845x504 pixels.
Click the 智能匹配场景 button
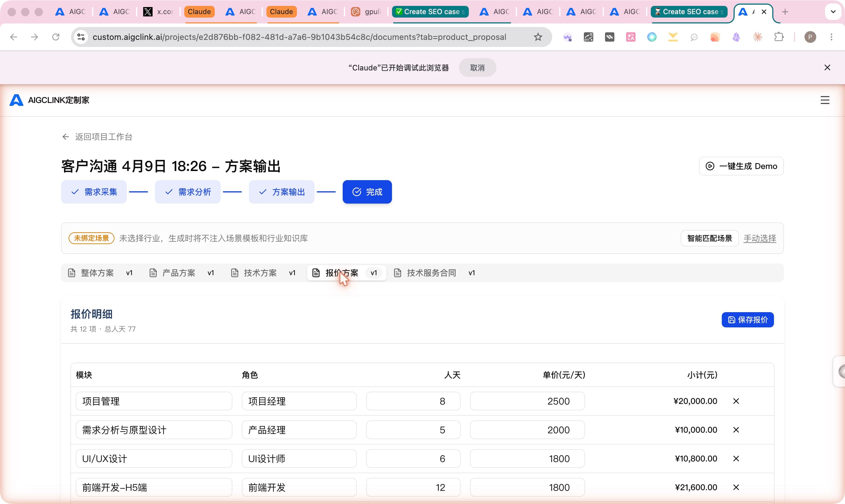[709, 238]
